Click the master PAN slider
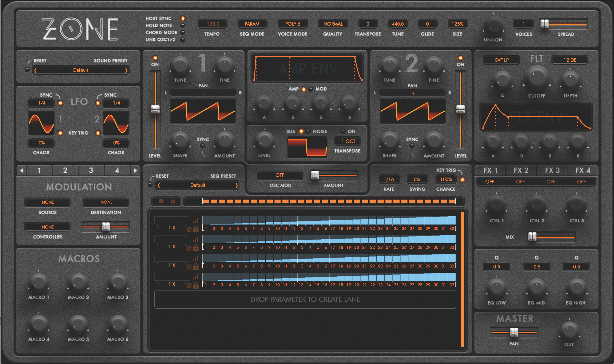The image size is (614, 364). coord(514,333)
